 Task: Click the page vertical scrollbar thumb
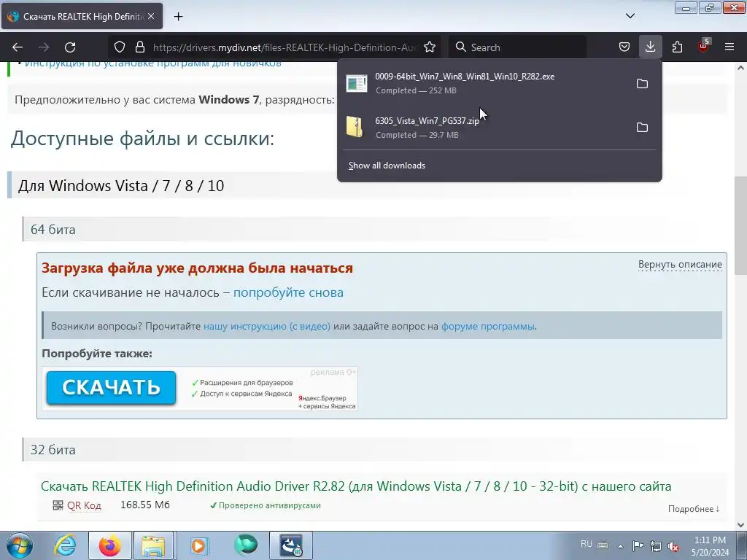740,225
